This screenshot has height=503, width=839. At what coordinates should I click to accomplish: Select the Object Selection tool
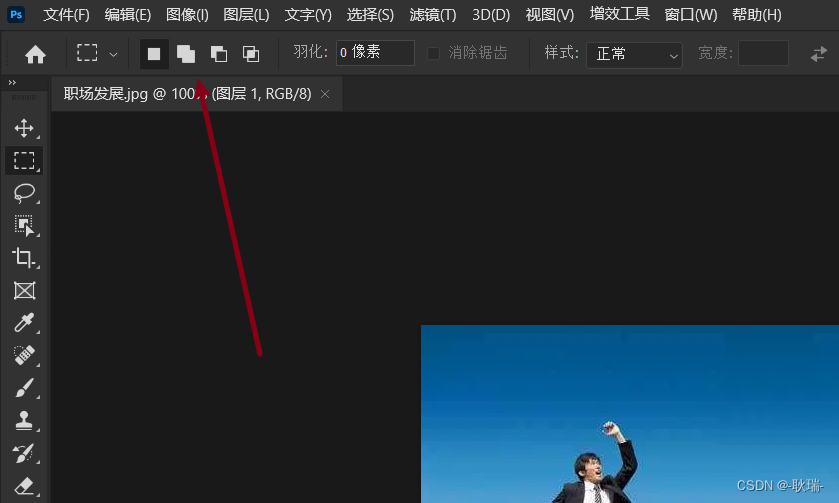click(x=24, y=225)
